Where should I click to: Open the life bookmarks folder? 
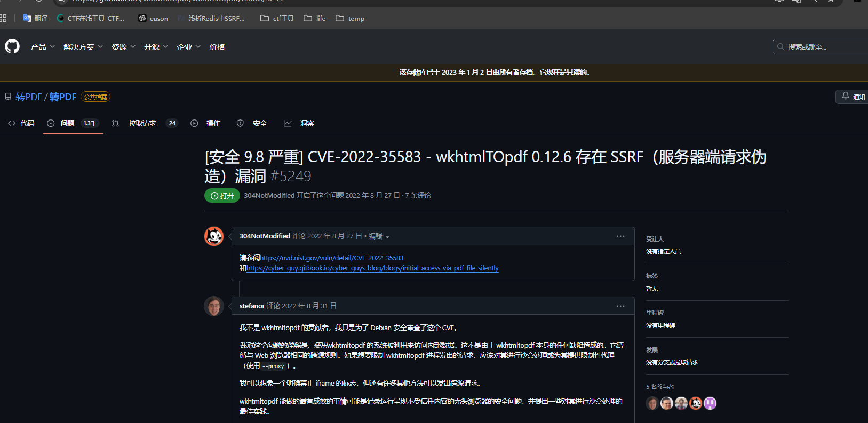point(315,18)
